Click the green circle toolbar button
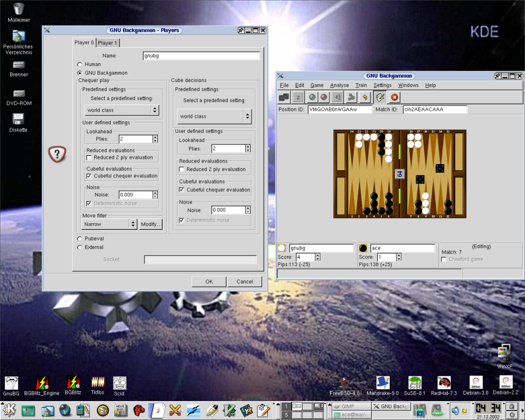Screen dimensions: 525x420 pos(312,97)
